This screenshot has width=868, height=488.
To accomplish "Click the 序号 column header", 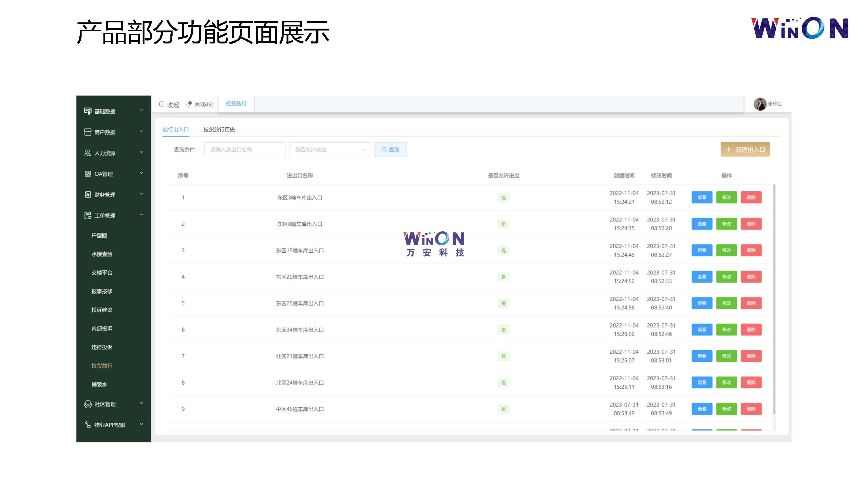I will coord(183,175).
